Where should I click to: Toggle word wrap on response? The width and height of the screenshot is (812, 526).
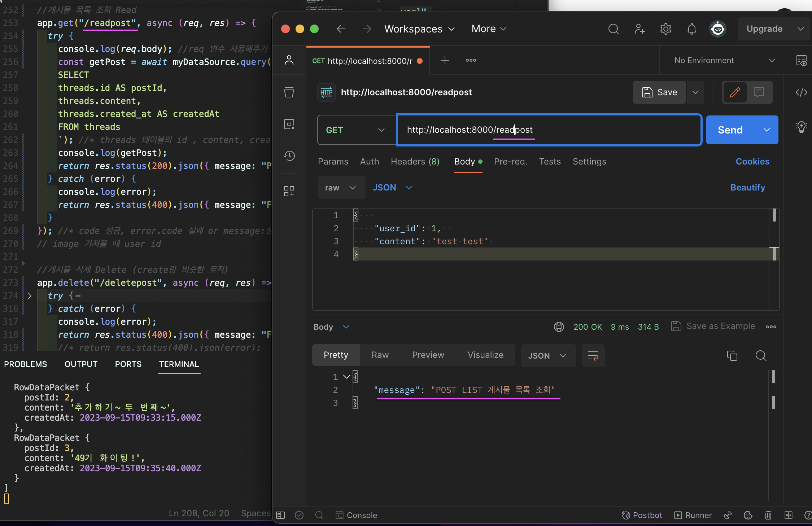(593, 356)
